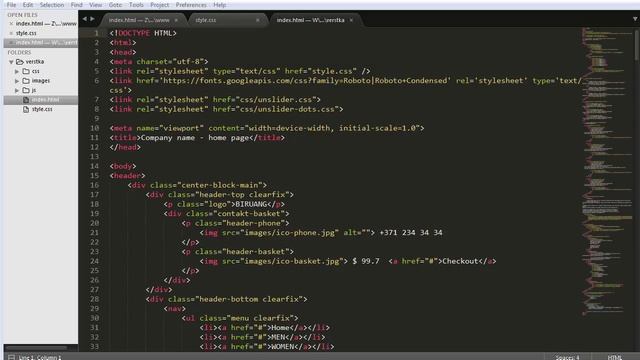Open style.css under the verstka folder
640x360 pixels.
[42, 109]
